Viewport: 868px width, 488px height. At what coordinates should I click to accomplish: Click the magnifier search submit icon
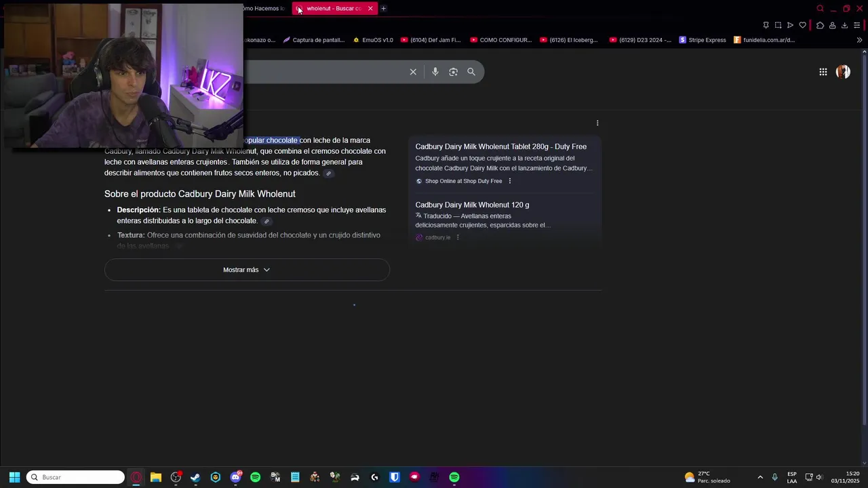471,72
